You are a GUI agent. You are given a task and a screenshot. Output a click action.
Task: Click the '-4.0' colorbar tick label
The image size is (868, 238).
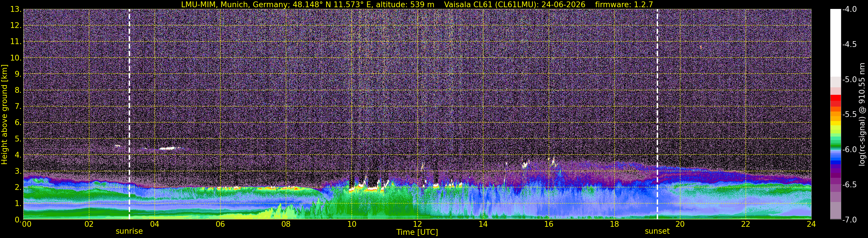[x=849, y=10]
